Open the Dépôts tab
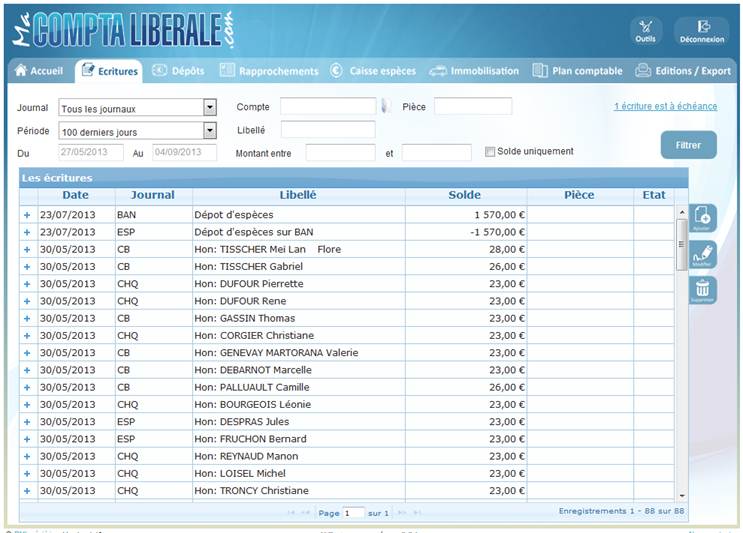The width and height of the screenshot is (743, 533). click(x=178, y=71)
